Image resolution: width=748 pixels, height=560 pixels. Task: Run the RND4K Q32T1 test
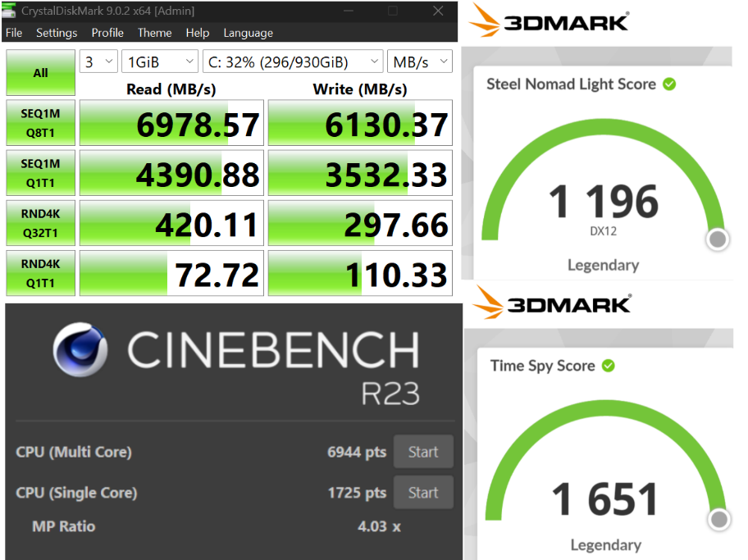coord(40,223)
